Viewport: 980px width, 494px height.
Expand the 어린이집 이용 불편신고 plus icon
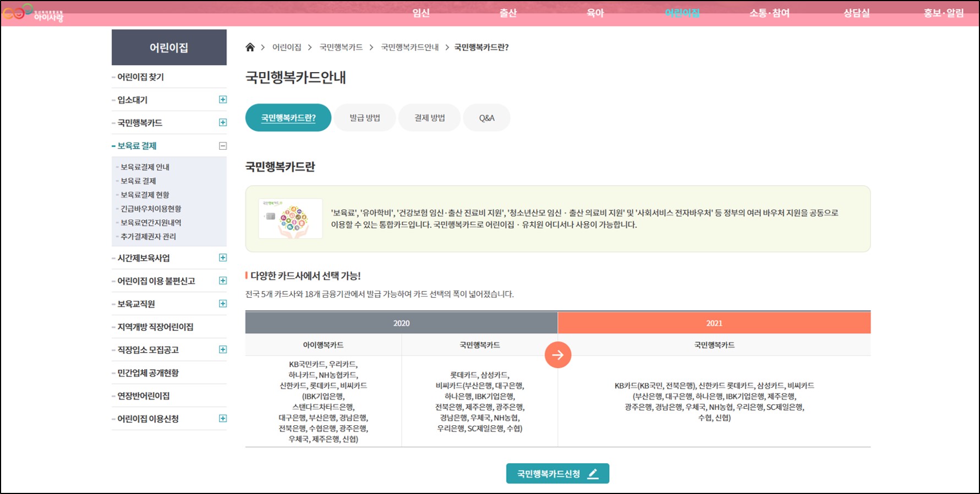[x=223, y=281]
